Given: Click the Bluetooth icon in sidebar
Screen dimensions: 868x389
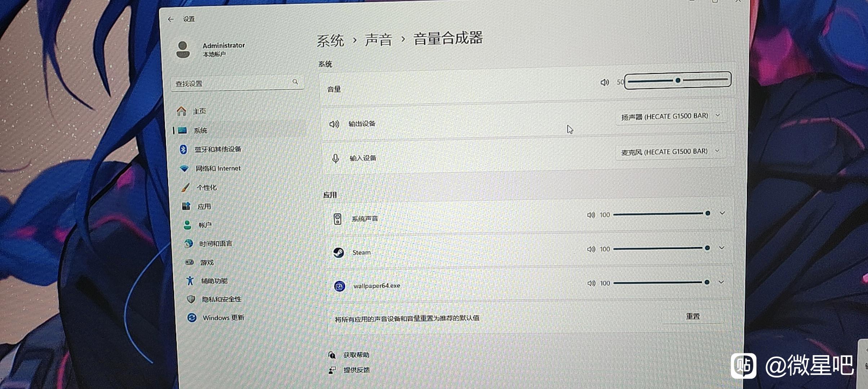Looking at the screenshot, I should tap(183, 149).
